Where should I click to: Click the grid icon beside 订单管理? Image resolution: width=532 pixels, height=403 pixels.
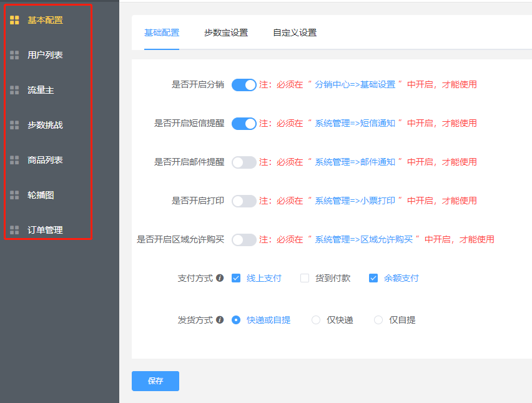click(x=14, y=230)
